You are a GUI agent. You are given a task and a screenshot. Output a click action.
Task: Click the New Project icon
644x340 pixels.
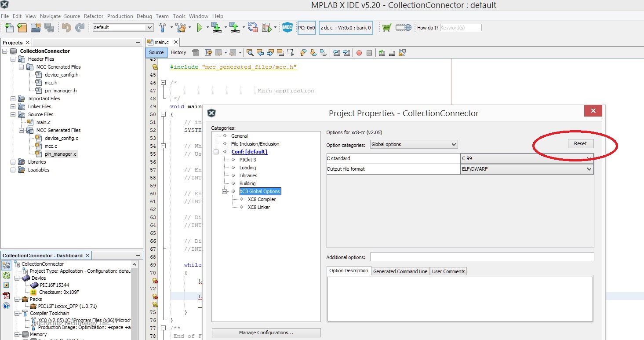coord(22,28)
